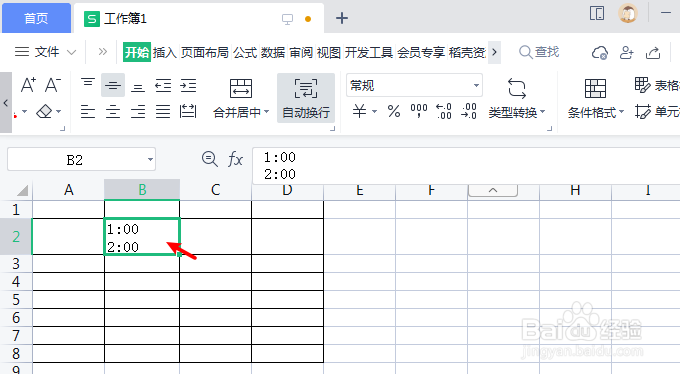Click the fx insert function button

(235, 159)
